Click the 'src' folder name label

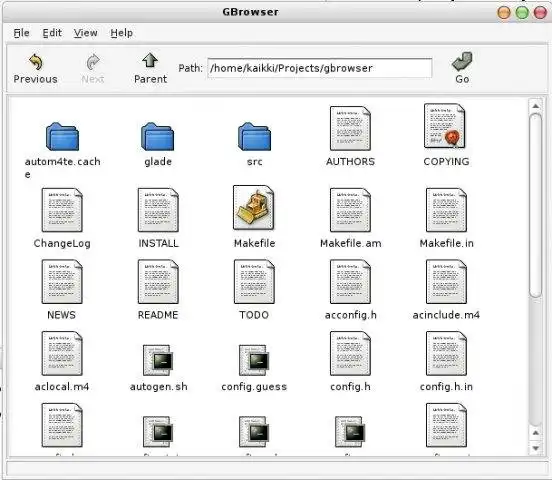(x=254, y=162)
